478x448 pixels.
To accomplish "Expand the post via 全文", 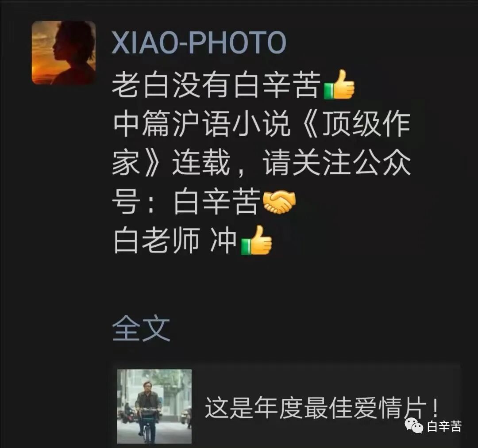I will pyautogui.click(x=141, y=329).
